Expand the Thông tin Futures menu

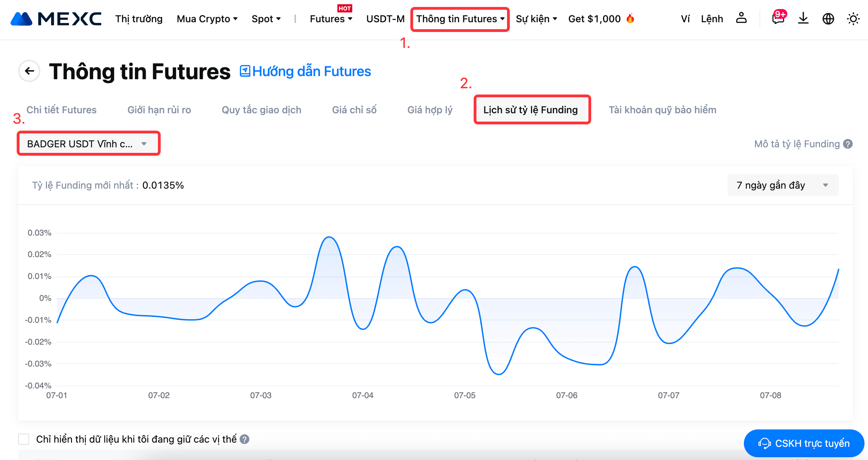(460, 19)
